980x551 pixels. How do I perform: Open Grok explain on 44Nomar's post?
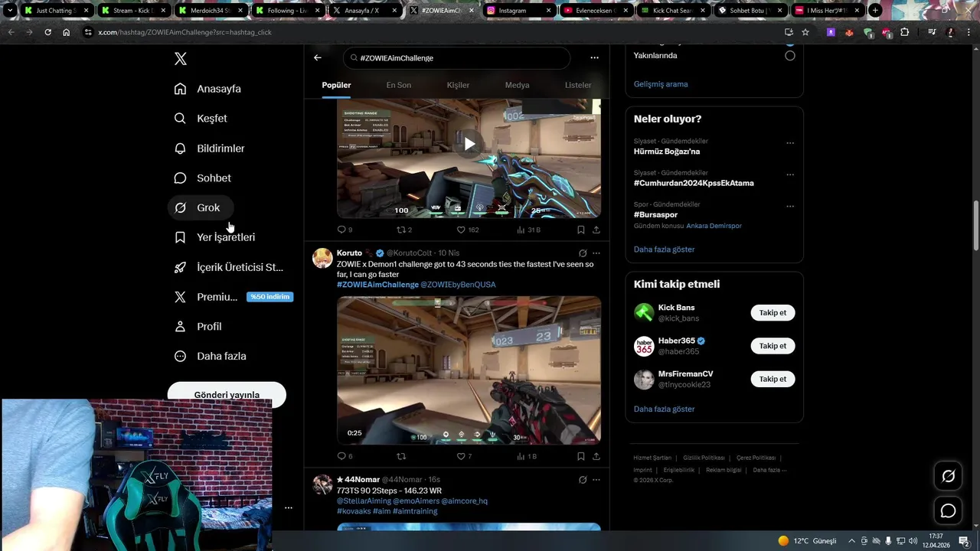(583, 480)
